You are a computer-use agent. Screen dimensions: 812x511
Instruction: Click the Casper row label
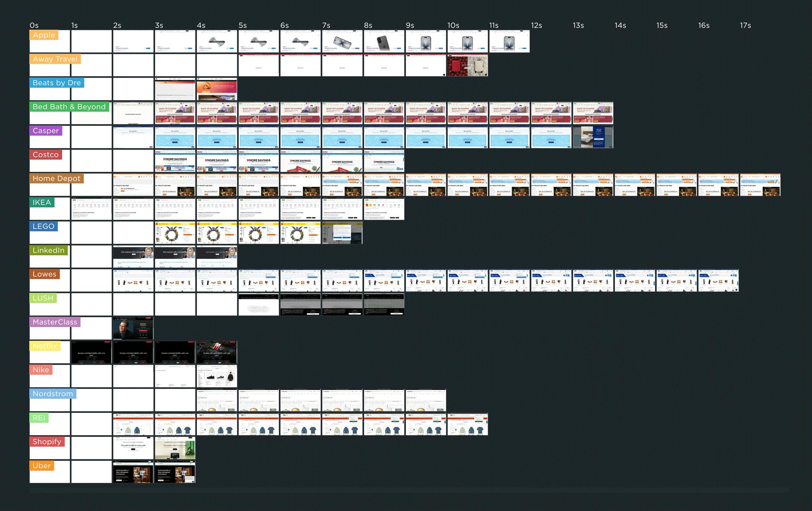(45, 131)
